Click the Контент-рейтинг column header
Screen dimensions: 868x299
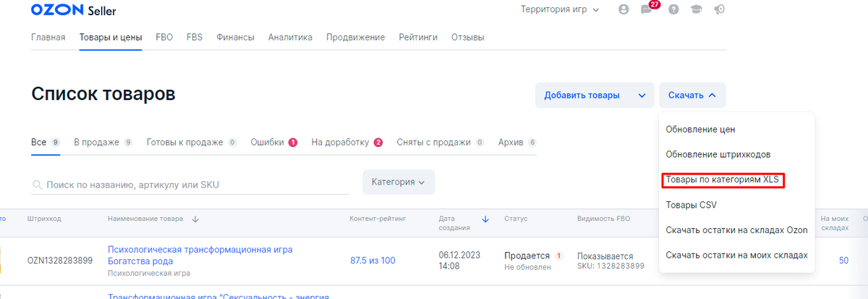pyautogui.click(x=377, y=219)
